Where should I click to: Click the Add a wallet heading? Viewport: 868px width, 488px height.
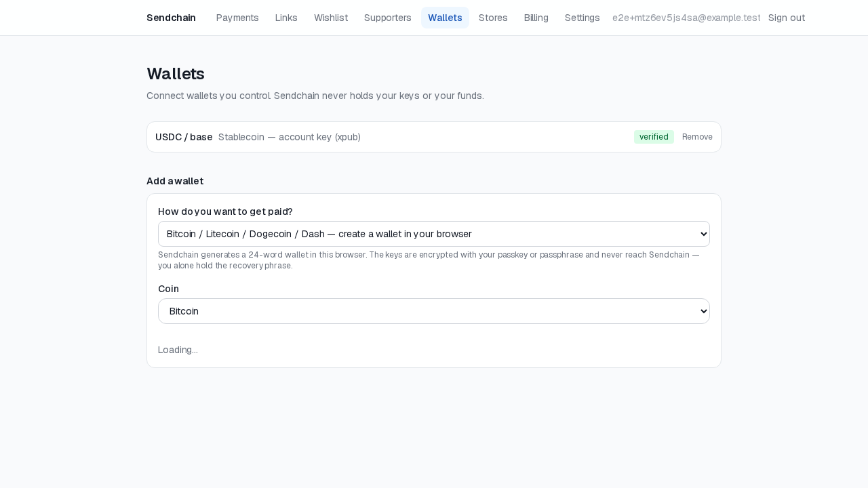[175, 181]
